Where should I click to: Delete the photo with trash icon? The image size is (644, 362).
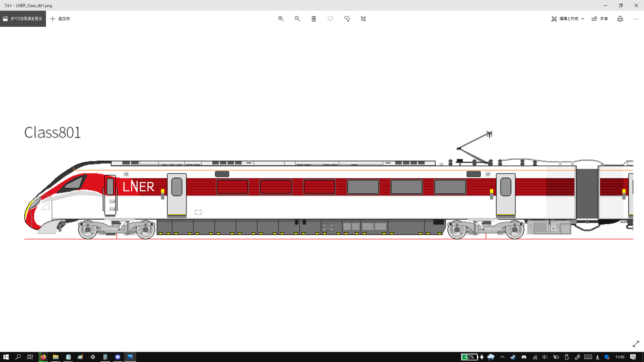(314, 19)
